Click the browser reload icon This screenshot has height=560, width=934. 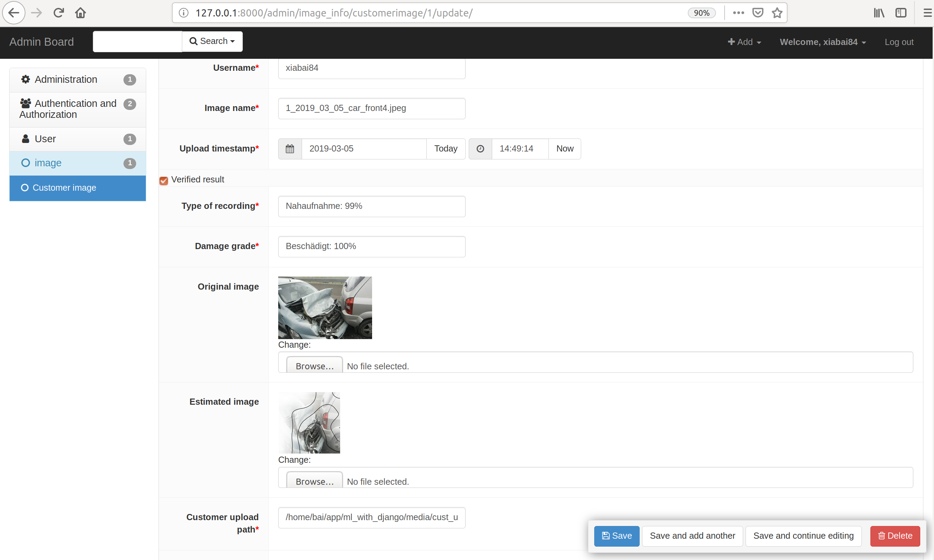58,13
